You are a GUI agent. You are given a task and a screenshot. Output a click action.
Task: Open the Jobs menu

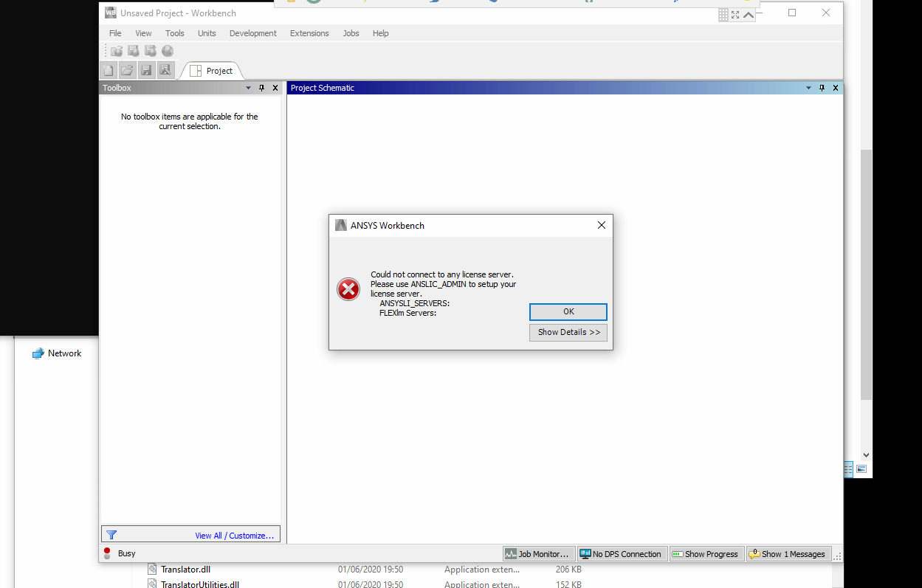click(x=351, y=33)
